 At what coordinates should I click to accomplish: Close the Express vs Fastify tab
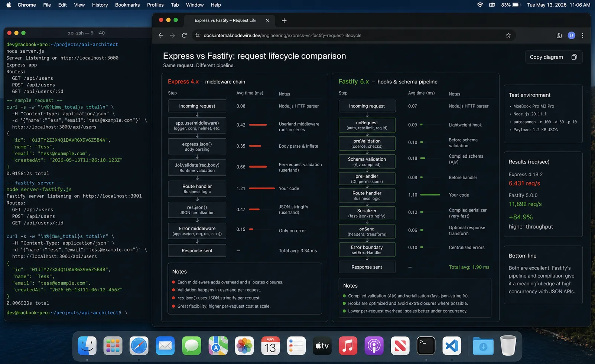point(267,20)
